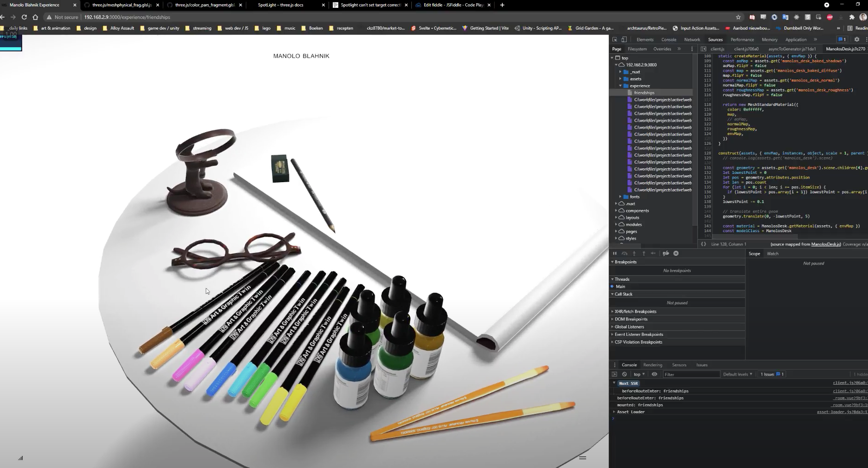Click the inspect element picker icon
The width and height of the screenshot is (868, 468).
click(615, 40)
